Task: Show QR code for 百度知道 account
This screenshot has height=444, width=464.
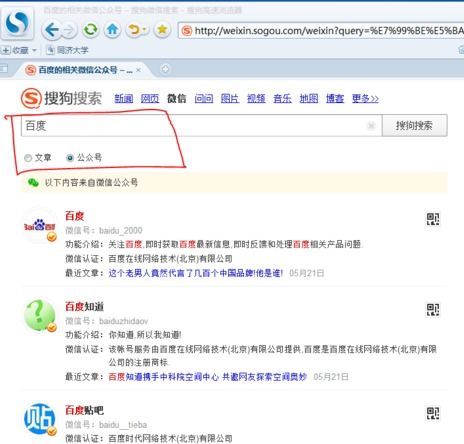Action: click(433, 310)
